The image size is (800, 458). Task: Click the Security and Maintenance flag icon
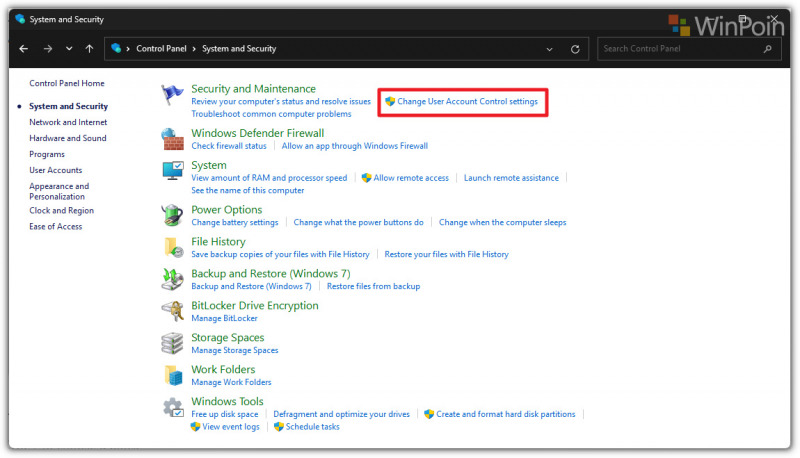coord(172,95)
